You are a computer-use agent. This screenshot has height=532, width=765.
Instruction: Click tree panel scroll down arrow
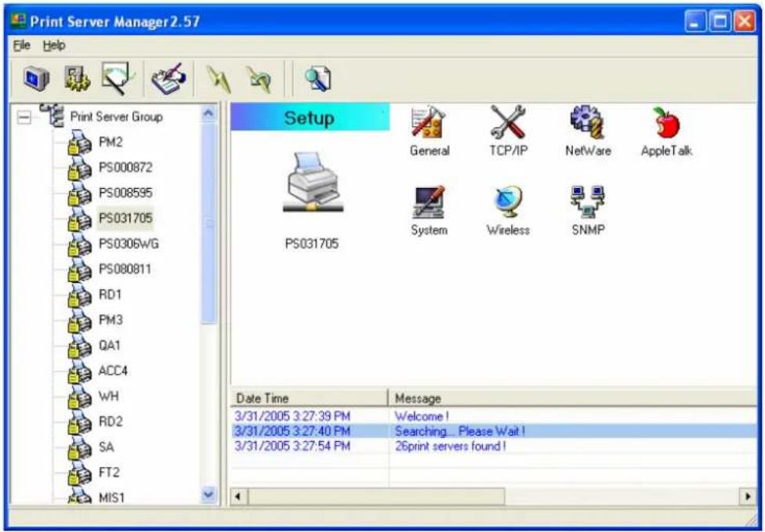click(208, 495)
